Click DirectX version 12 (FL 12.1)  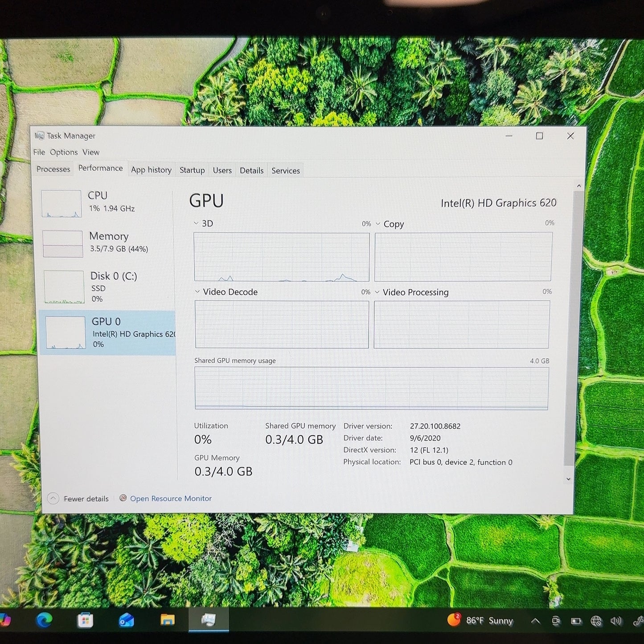pos(429,450)
